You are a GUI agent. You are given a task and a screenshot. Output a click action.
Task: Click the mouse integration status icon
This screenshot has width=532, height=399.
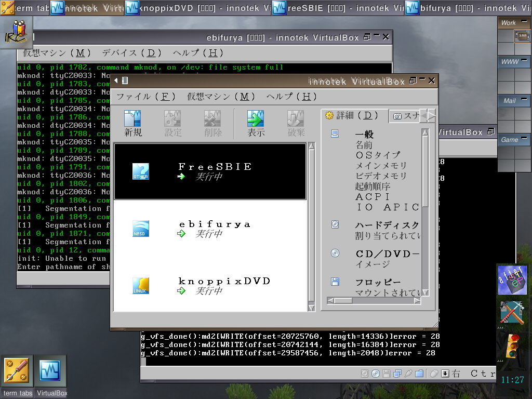click(434, 374)
